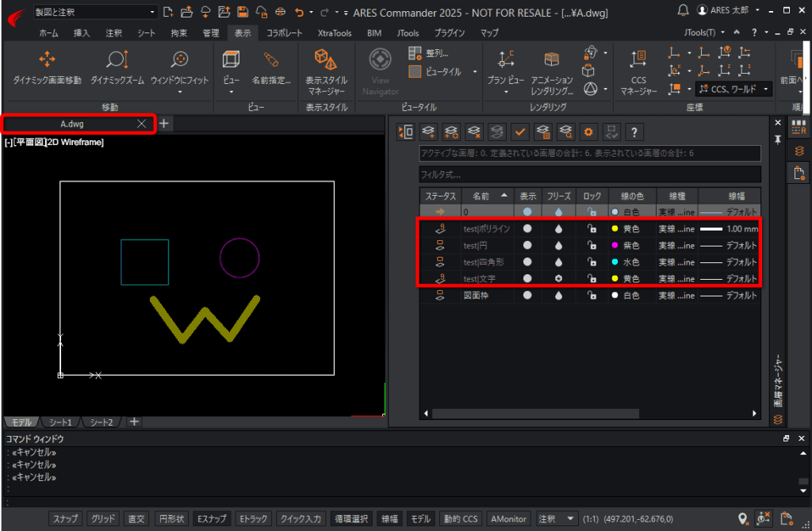
Task: Open the CCS Manager (CCSマネージャー) icon
Action: tap(638, 60)
